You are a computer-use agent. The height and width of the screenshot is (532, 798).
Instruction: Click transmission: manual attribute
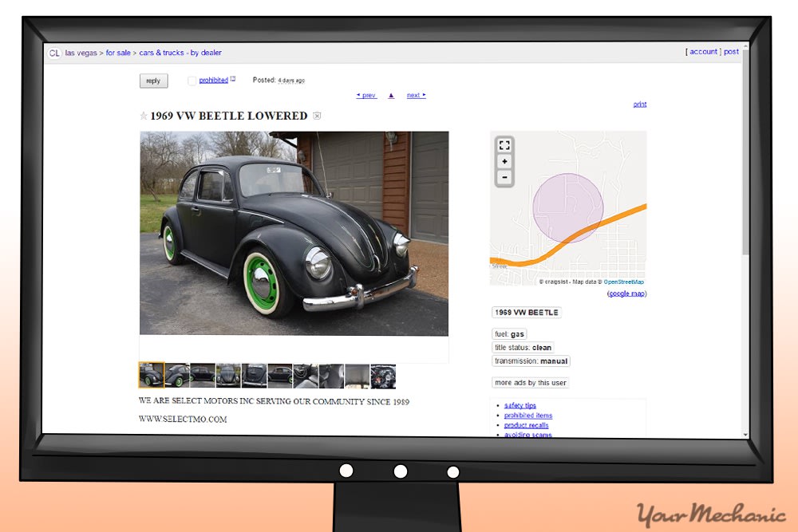531,361
